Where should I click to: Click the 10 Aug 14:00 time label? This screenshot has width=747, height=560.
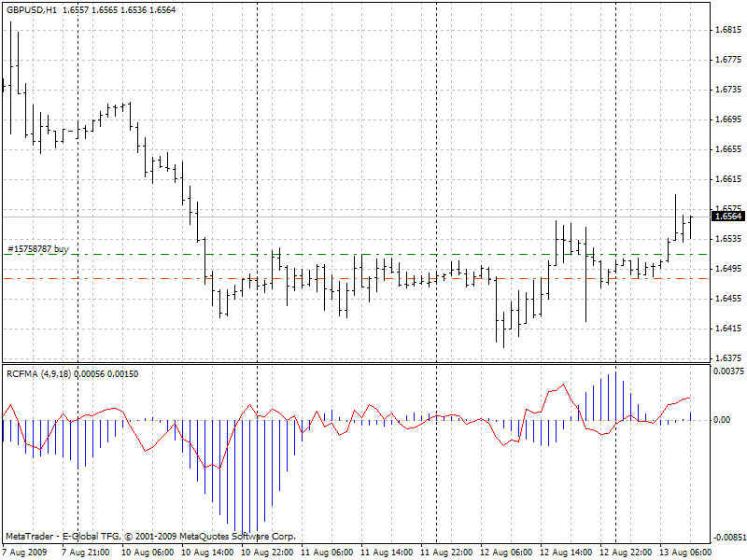(x=207, y=552)
